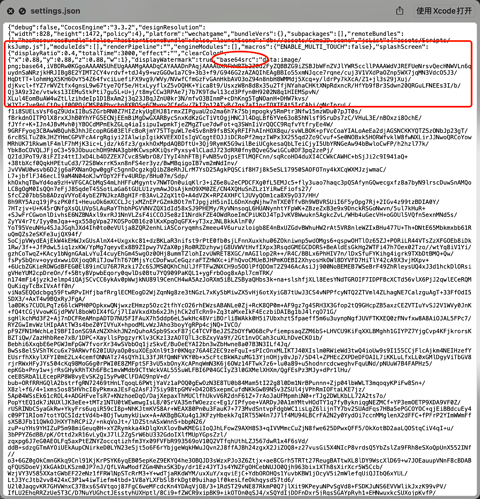Image resolution: width=480 pixels, height=499 pixels.
Task: Close the settings.json Quick Look preview
Action: coord(11,11)
